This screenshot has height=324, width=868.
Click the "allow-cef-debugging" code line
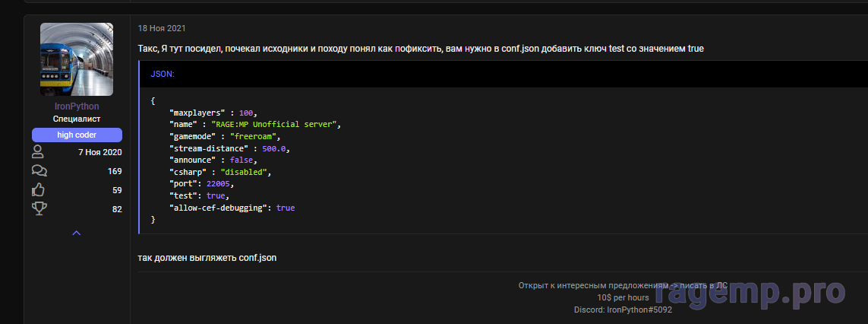point(232,208)
